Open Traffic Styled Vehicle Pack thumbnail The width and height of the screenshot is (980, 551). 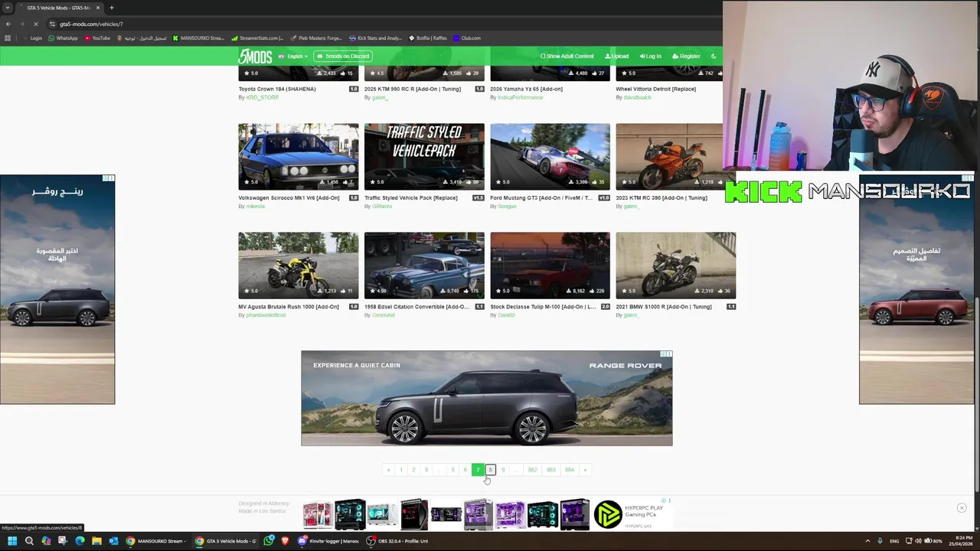click(x=424, y=156)
